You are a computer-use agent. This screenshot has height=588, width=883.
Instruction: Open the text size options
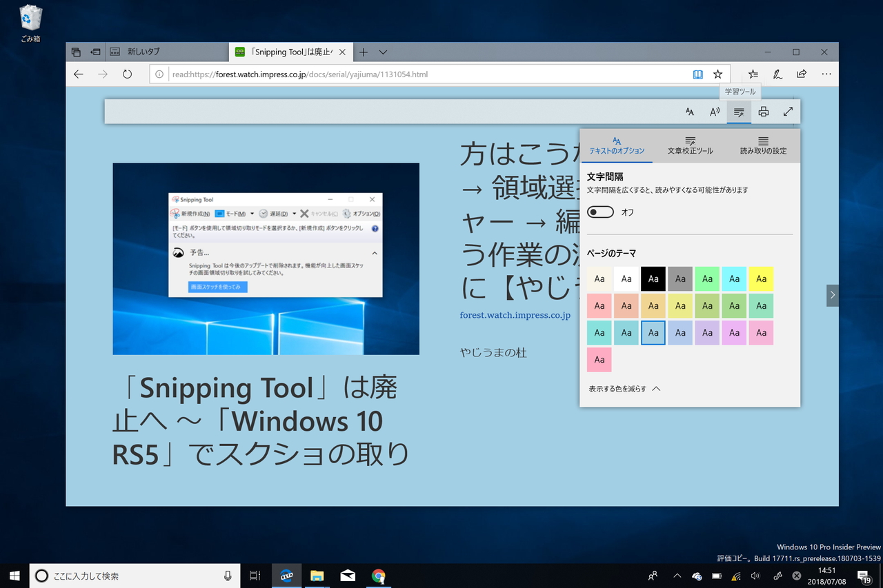690,111
